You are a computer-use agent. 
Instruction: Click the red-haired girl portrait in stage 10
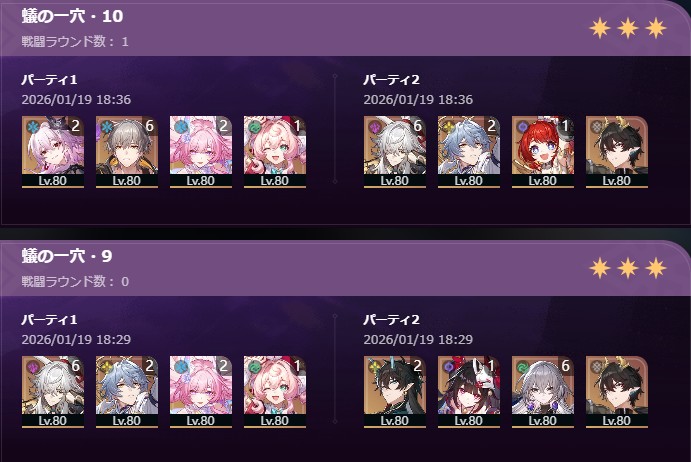point(543,152)
